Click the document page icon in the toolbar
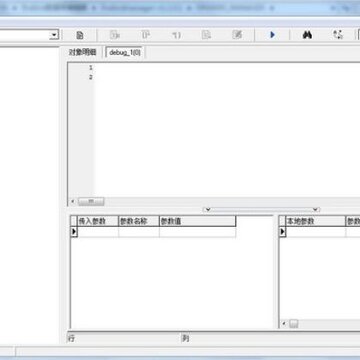The image size is (360, 360). pos(80,35)
